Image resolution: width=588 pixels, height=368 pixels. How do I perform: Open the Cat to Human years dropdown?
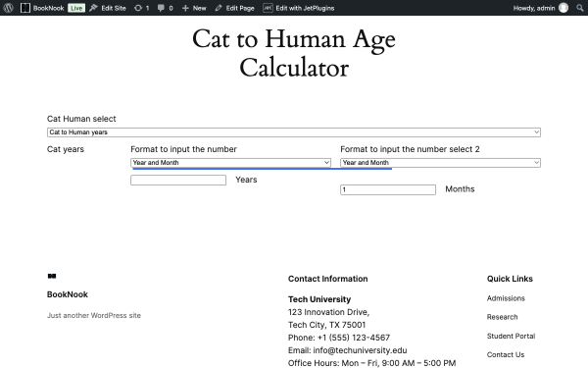tap(294, 132)
